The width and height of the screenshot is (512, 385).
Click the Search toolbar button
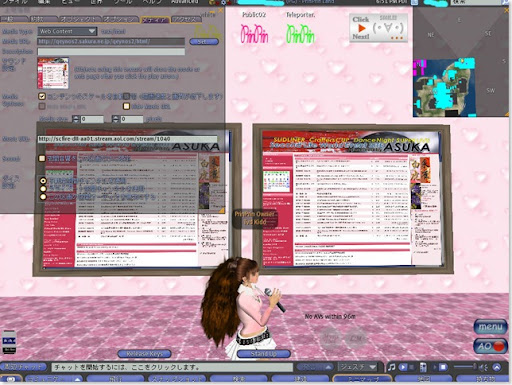click(239, 379)
